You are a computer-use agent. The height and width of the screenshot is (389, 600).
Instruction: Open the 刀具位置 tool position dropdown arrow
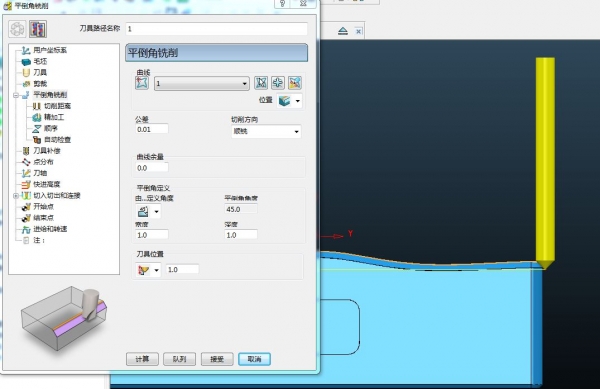pyautogui.click(x=157, y=270)
